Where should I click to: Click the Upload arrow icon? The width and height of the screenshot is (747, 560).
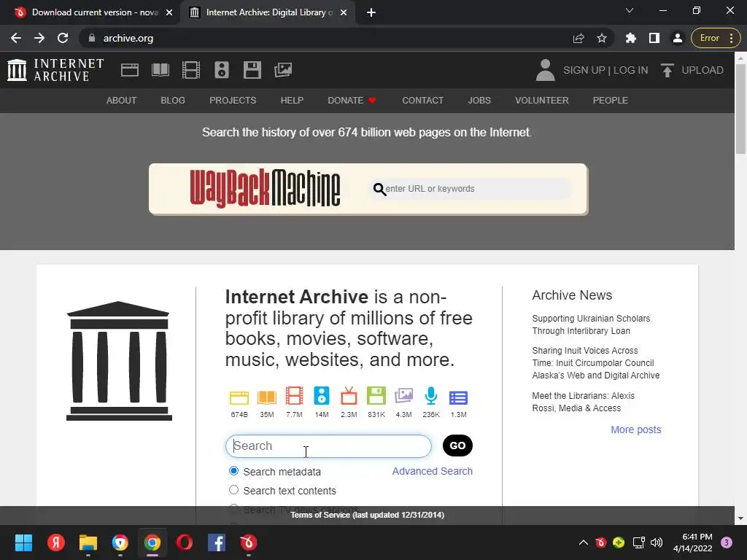pos(667,70)
